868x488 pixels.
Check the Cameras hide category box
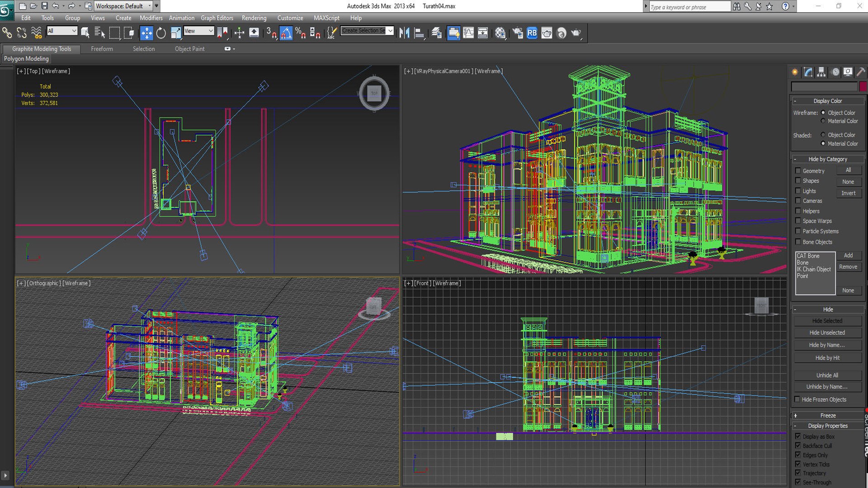click(x=798, y=201)
